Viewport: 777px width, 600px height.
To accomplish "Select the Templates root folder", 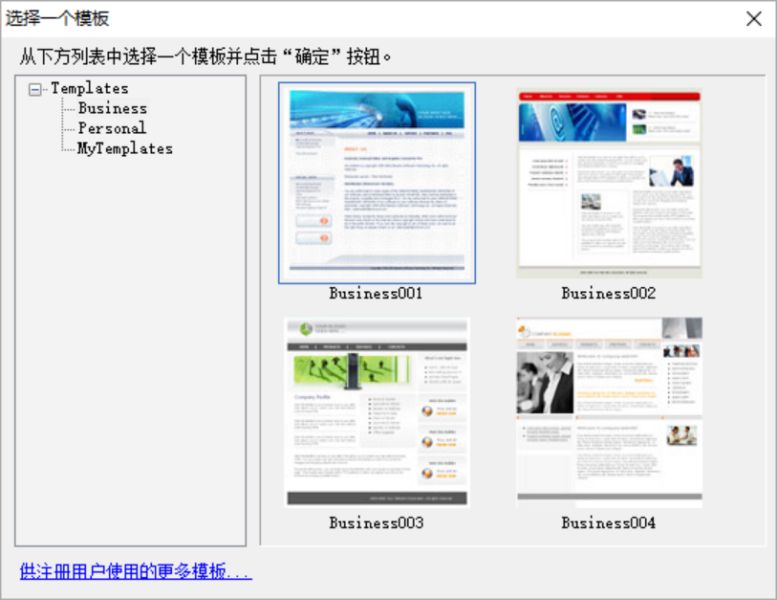I will point(89,89).
